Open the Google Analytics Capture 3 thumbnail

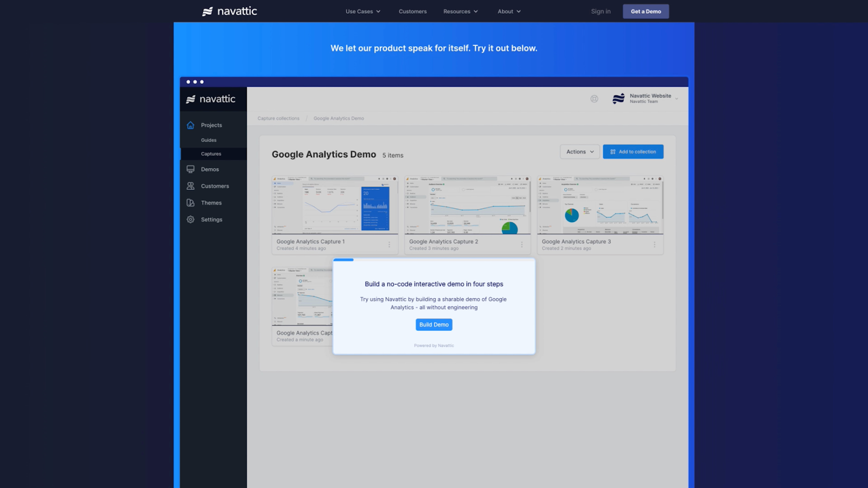(x=600, y=205)
